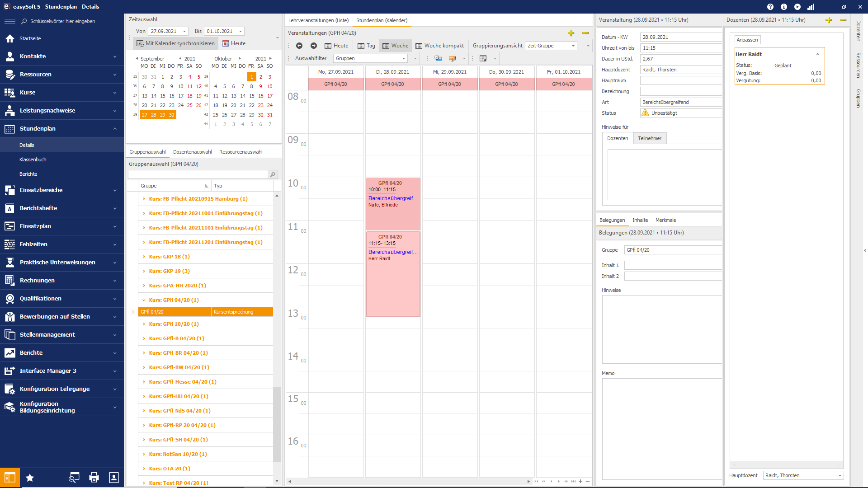
Task: Open the Ressourcenauswahl tab
Action: tap(241, 152)
